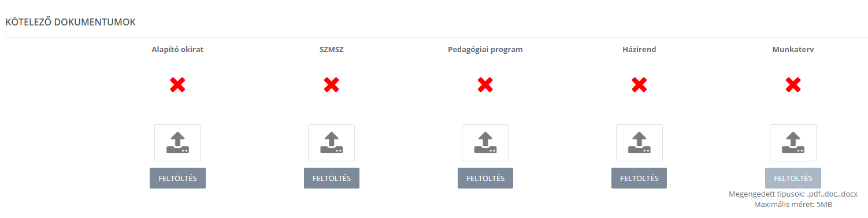Choose the upload icon under Munkaterv
The height and width of the screenshot is (218, 868).
point(793,142)
